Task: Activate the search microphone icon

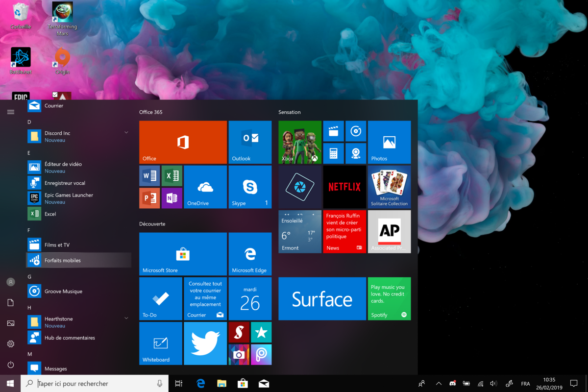Action: click(x=160, y=384)
